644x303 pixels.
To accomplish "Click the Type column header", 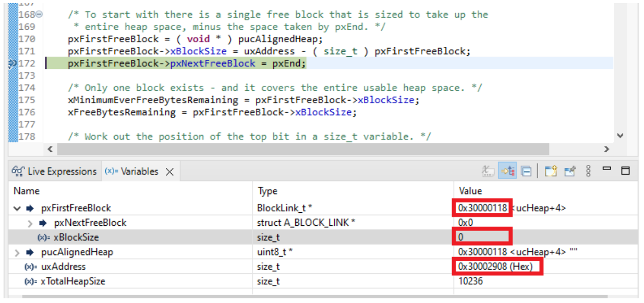I will (x=268, y=191).
